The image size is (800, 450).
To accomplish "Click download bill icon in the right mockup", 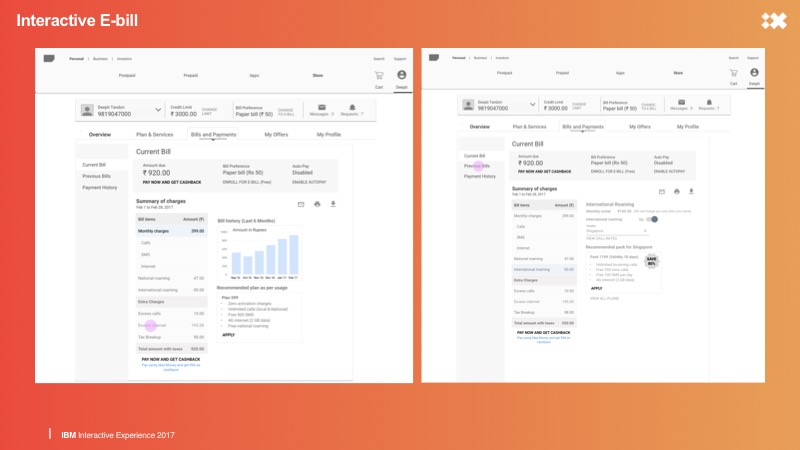I will [690, 190].
